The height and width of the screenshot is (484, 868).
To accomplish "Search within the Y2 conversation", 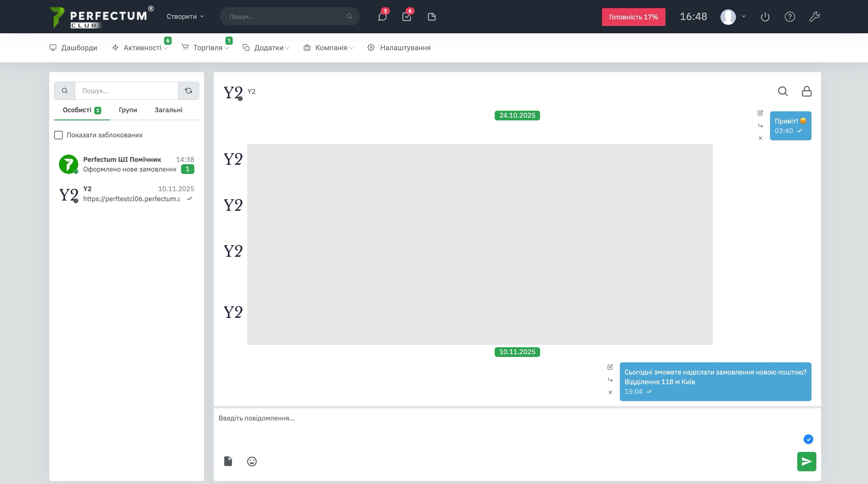I will [782, 91].
